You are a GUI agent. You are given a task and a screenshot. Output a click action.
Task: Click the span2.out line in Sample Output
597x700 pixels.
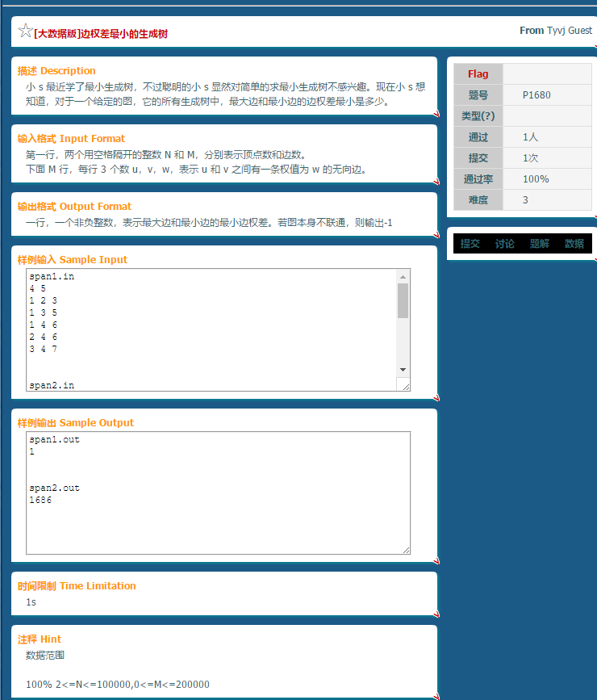(54, 488)
